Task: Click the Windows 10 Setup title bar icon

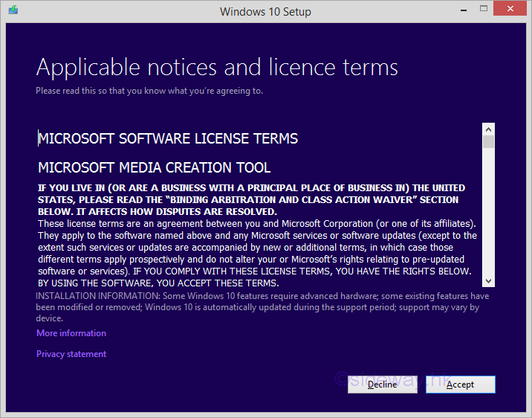Action: [x=13, y=11]
